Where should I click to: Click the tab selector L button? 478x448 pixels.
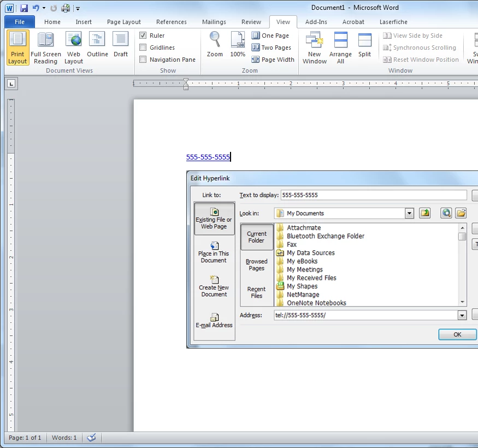[x=11, y=84]
